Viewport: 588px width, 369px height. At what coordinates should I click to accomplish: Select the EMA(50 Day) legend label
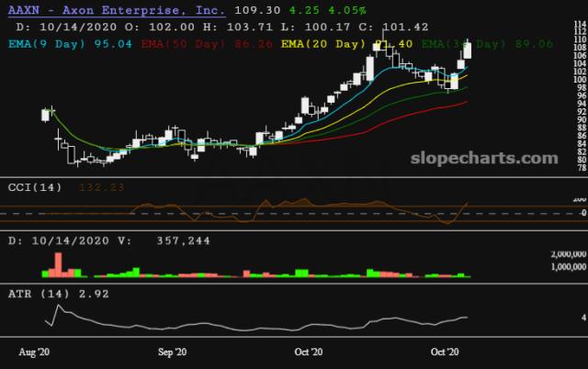click(178, 42)
